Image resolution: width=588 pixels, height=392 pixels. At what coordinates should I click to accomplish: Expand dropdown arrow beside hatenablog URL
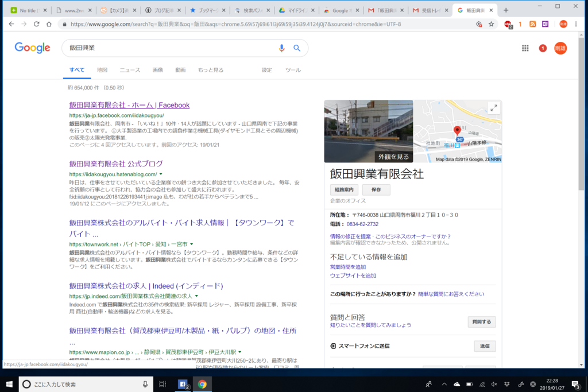click(161, 174)
